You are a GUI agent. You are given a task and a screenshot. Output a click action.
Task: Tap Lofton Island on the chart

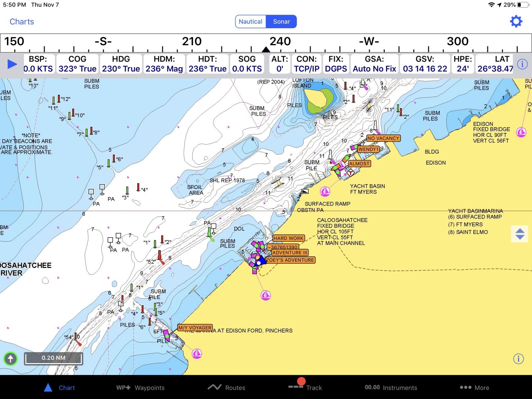click(319, 101)
